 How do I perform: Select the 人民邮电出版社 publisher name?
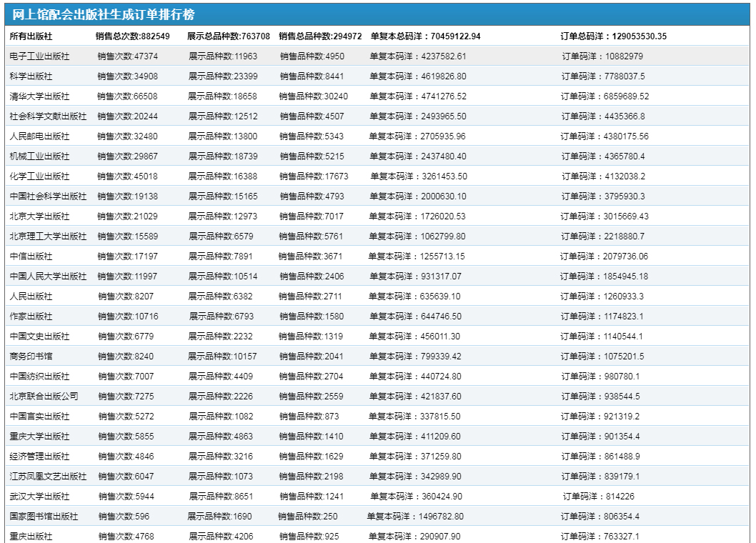pyautogui.click(x=39, y=136)
